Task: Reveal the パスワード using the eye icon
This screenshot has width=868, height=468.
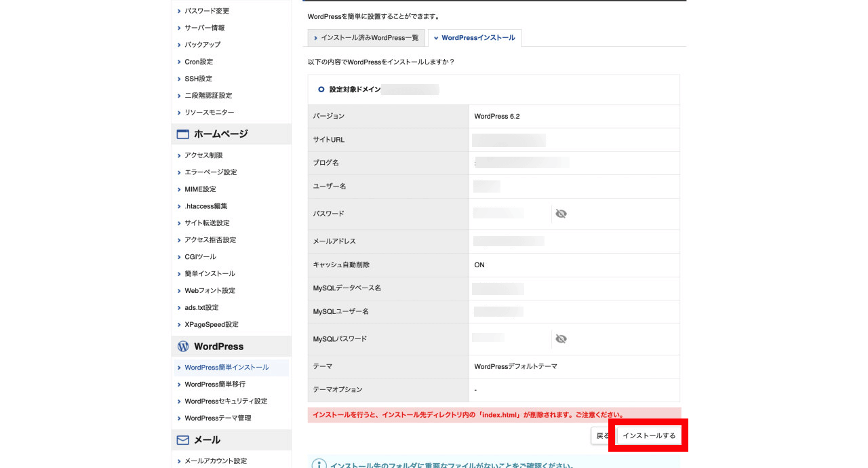Action: [561, 213]
